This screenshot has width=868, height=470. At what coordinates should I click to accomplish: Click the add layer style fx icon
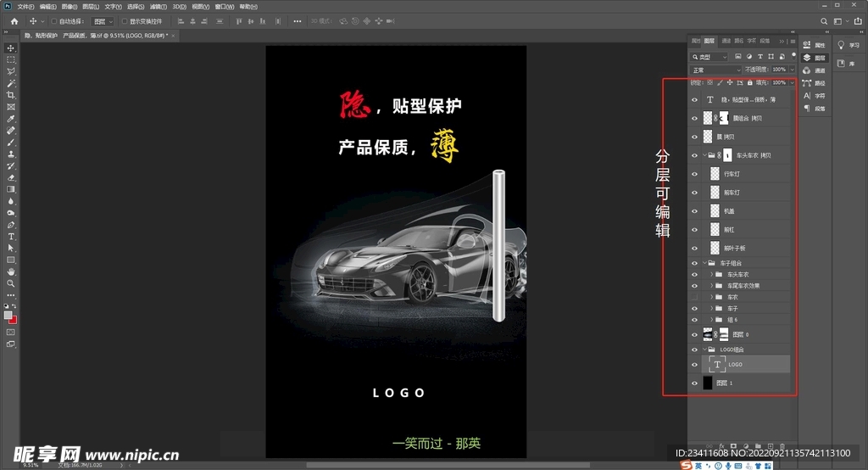click(721, 445)
